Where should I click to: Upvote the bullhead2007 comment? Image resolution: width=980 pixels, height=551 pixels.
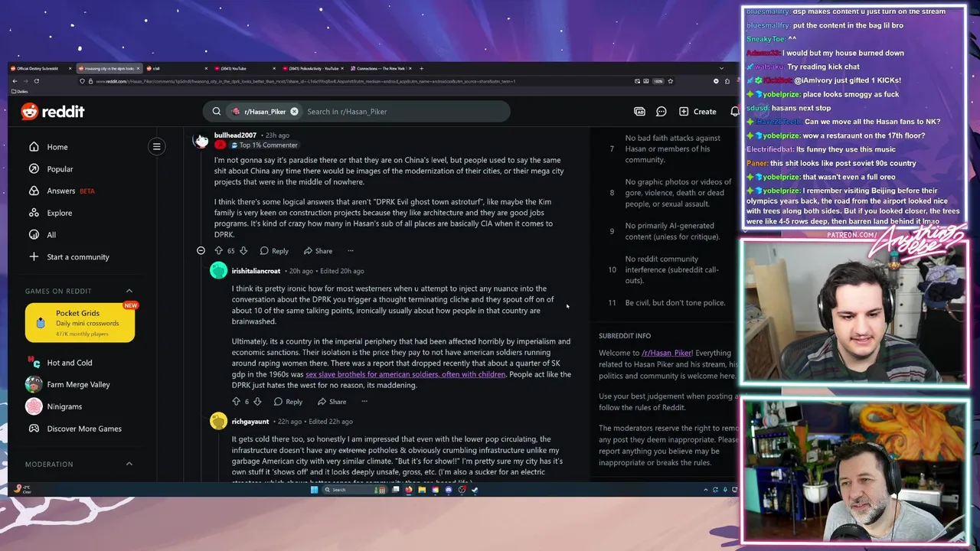tap(218, 251)
